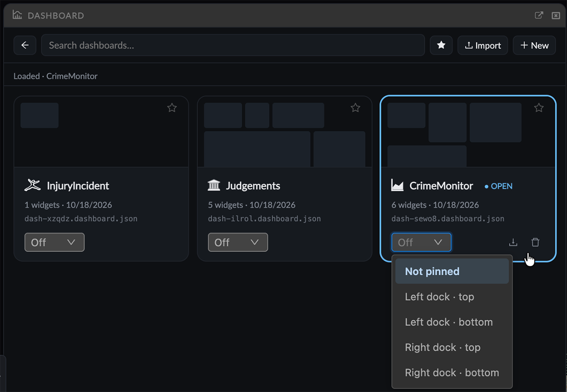The height and width of the screenshot is (392, 567).
Task: Toggle the star on the Judgements card
Action: coord(355,108)
